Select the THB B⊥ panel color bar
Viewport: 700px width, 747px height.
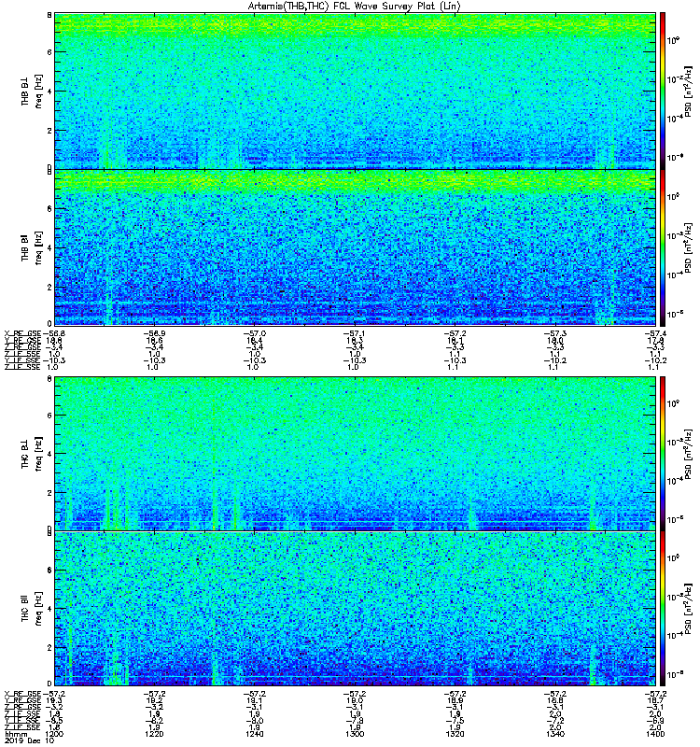pyautogui.click(x=663, y=91)
